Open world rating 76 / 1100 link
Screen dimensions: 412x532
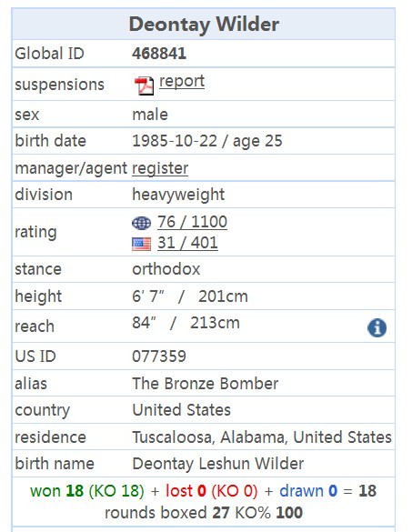(192, 222)
